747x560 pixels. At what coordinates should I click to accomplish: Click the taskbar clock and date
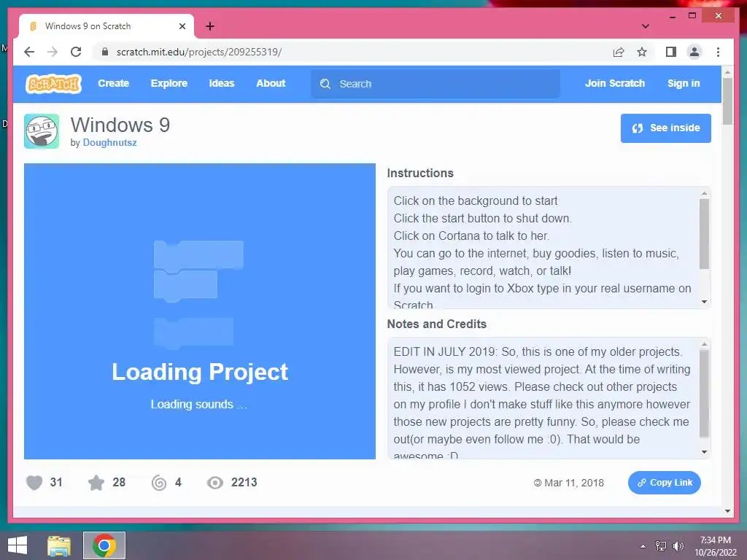click(x=715, y=546)
